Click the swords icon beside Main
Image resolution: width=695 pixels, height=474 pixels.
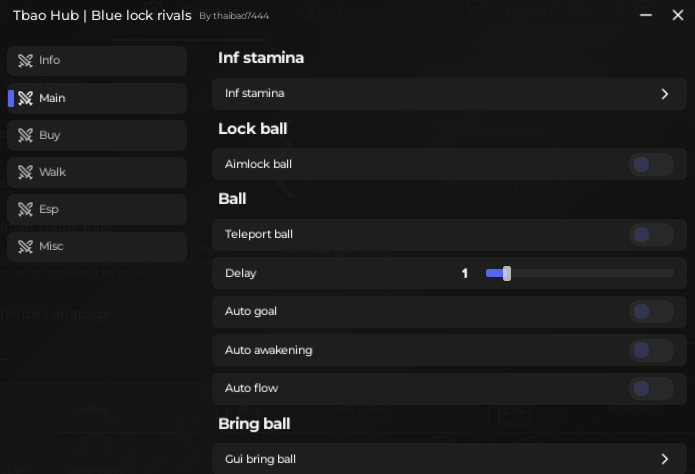(25, 98)
